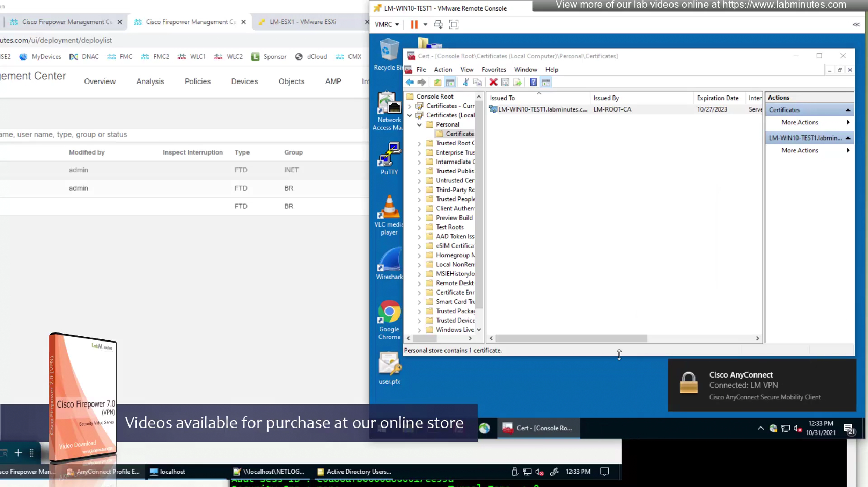Click More Actions under Certificates
Viewport: 868px width, 487px height.
pos(799,122)
